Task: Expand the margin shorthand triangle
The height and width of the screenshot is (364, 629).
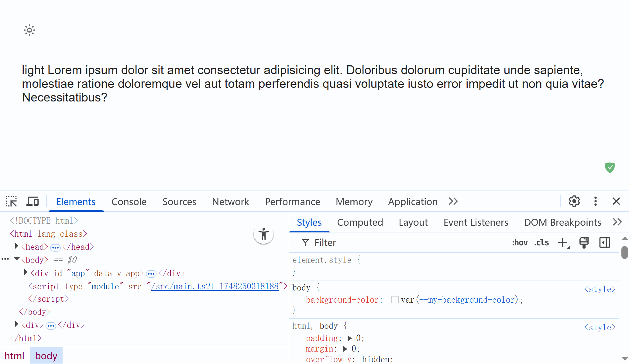Action: click(345, 349)
